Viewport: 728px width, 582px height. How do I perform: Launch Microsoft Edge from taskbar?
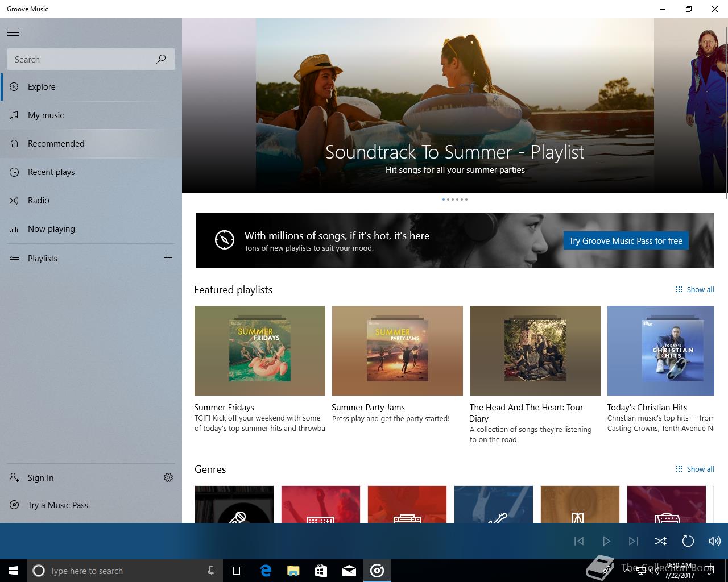point(266,571)
